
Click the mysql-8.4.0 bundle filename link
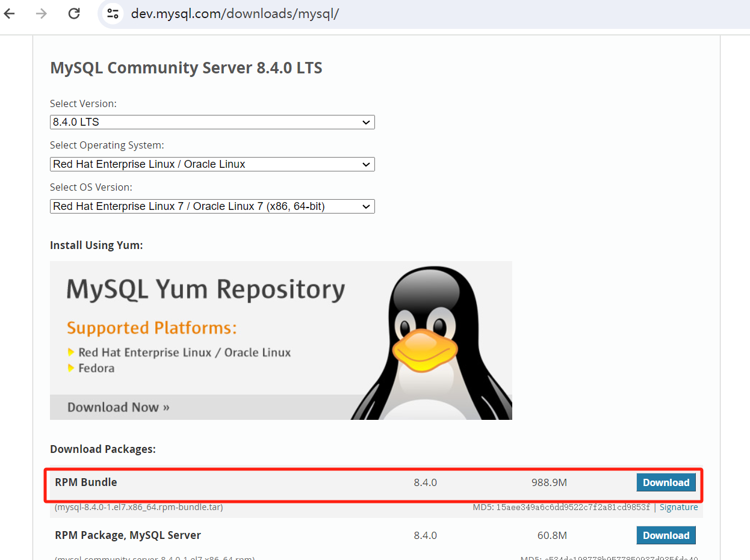point(136,507)
